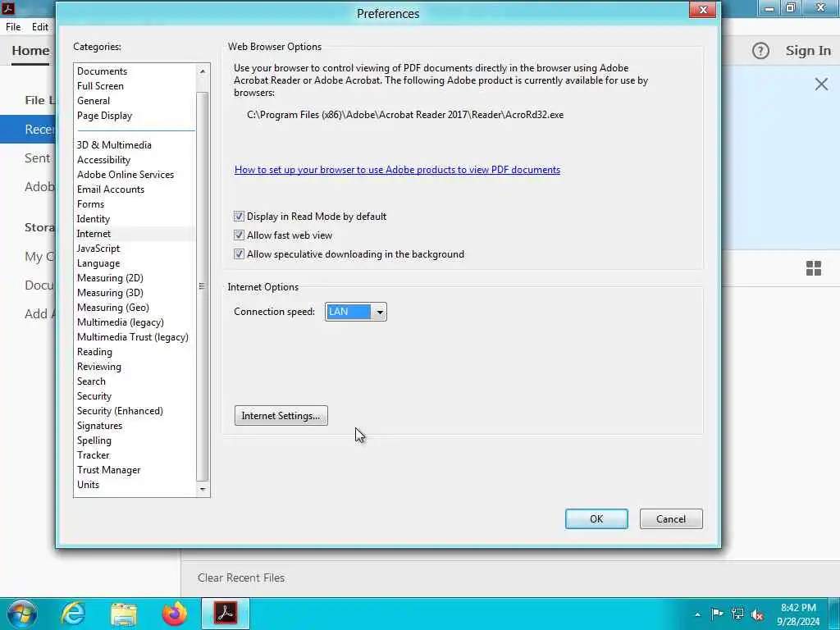Launch Internet Explorer from taskbar
Screen dimensions: 840x630
tap(73, 614)
